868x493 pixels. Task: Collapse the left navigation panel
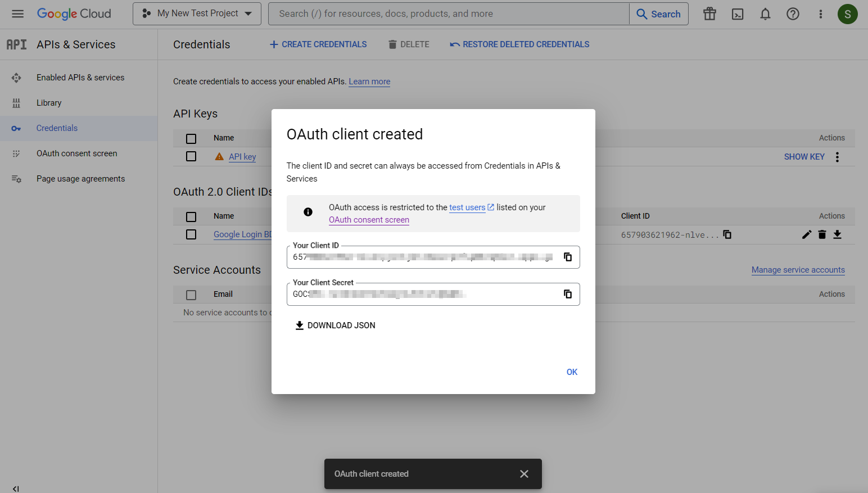click(16, 488)
